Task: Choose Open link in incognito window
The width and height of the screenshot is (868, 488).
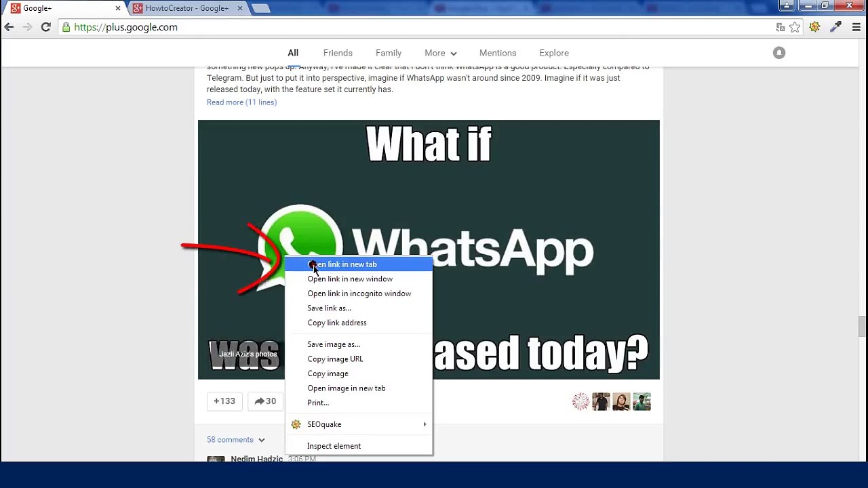Action: tap(359, 293)
